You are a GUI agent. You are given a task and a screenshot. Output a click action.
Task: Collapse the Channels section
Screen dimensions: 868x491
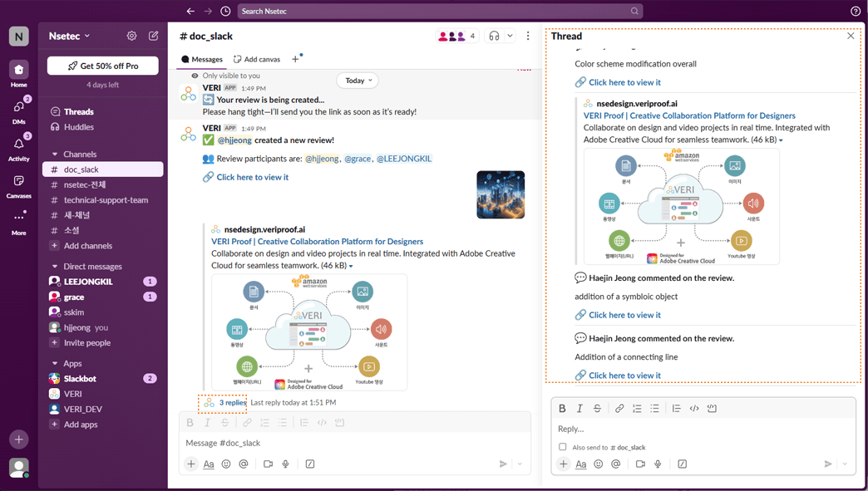tap(55, 155)
